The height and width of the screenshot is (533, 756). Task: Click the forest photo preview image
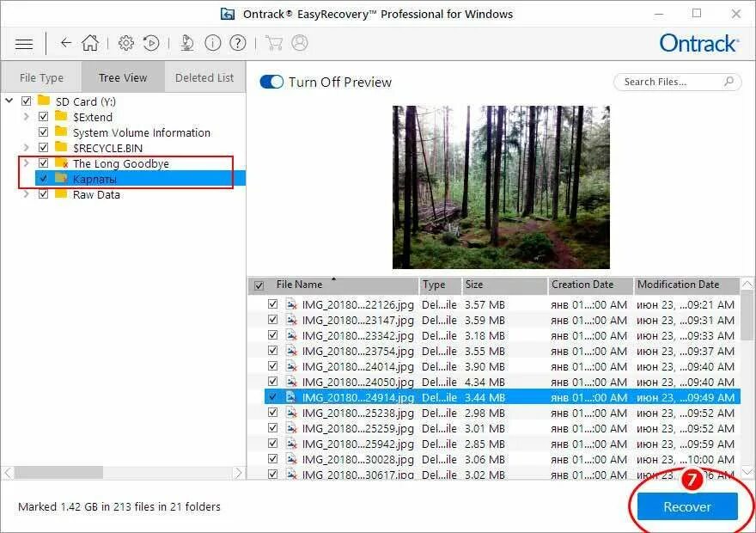pyautogui.click(x=501, y=187)
